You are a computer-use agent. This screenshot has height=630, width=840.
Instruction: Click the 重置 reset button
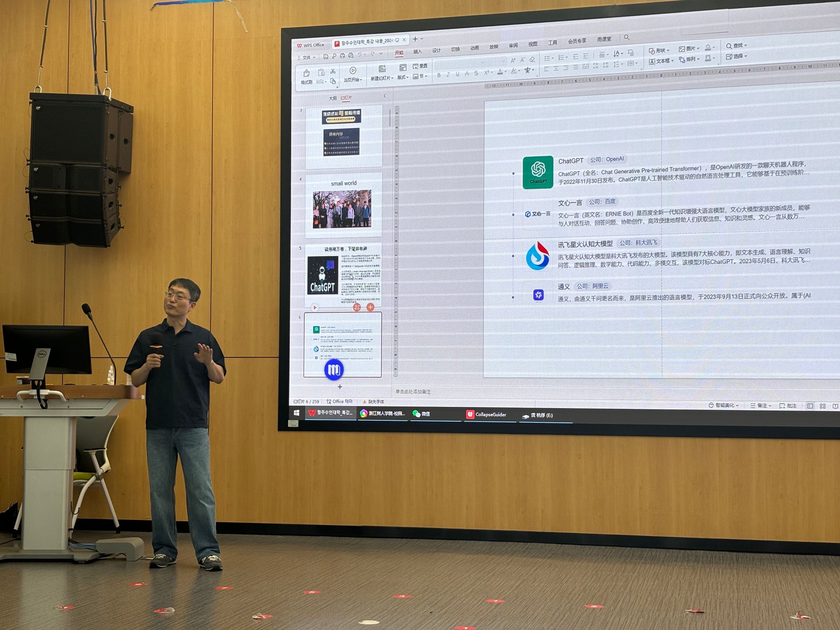[420, 66]
